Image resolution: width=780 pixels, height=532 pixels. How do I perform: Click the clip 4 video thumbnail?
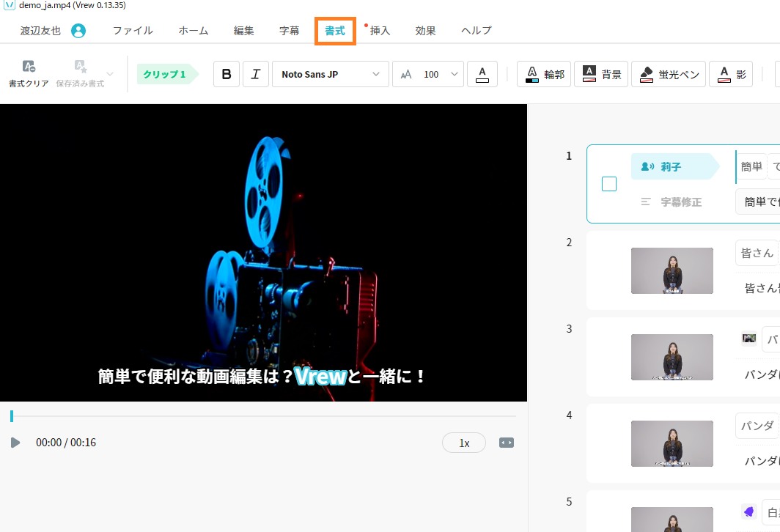[x=672, y=443]
